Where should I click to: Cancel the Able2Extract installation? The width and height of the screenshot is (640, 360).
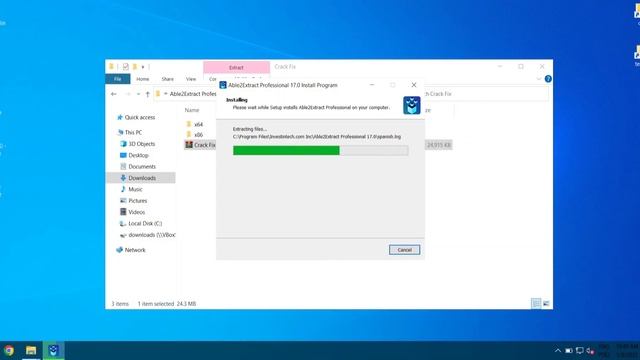pyautogui.click(x=404, y=250)
